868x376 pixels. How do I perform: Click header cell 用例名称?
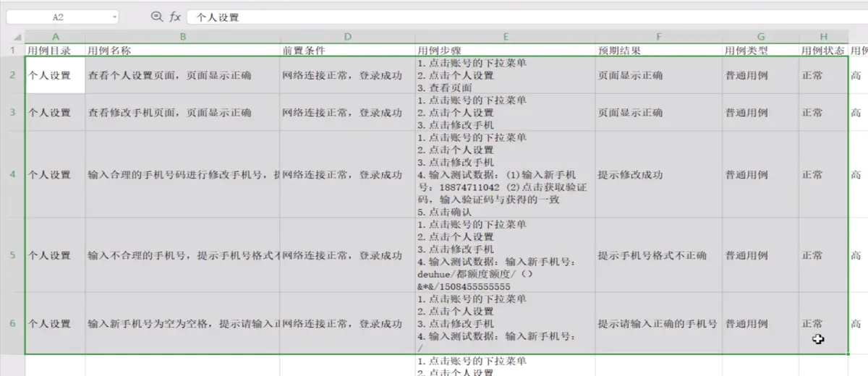(183, 51)
